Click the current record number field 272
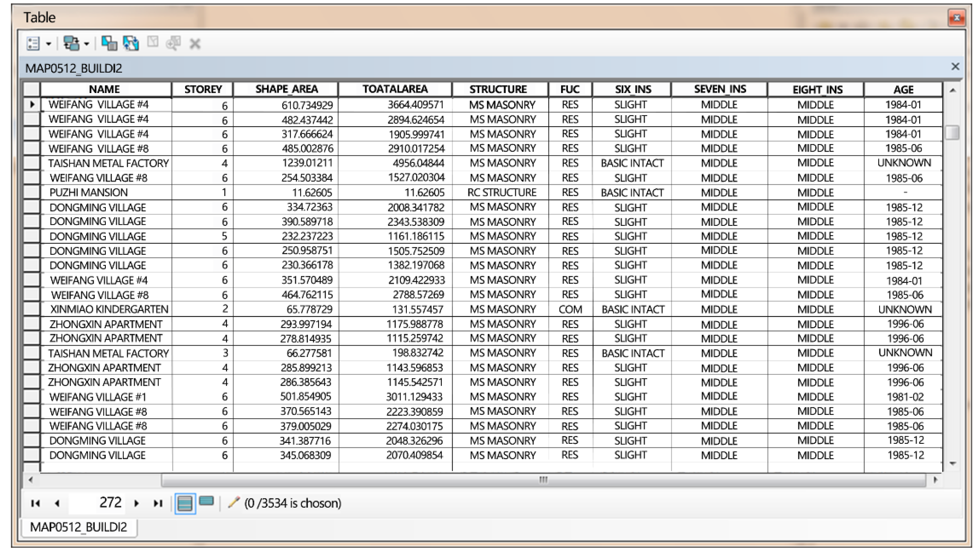 [97, 503]
